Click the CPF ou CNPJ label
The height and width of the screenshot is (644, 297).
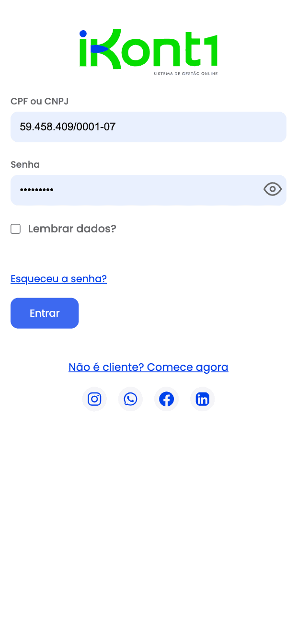pos(39,101)
